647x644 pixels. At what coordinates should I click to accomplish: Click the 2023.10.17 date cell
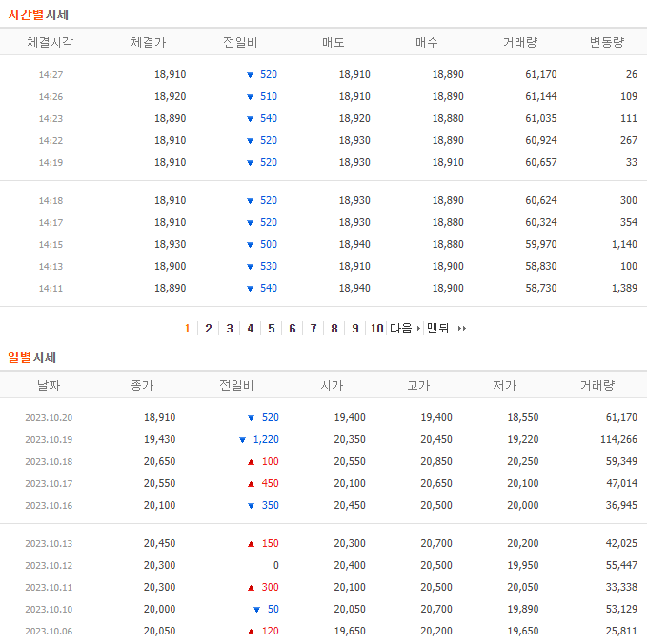pyautogui.click(x=49, y=483)
